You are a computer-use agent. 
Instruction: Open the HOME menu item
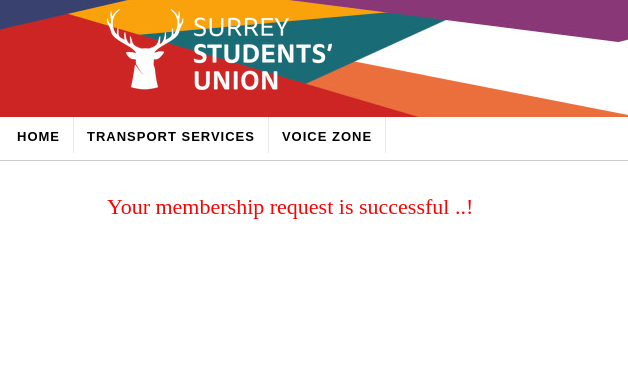[x=38, y=137]
